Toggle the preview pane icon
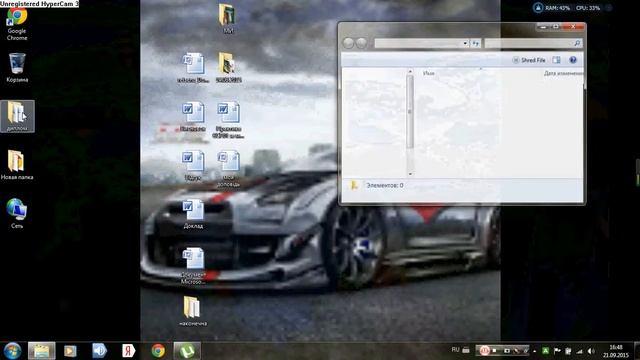Image resolution: width=640 pixels, height=360 pixels. coord(556,60)
